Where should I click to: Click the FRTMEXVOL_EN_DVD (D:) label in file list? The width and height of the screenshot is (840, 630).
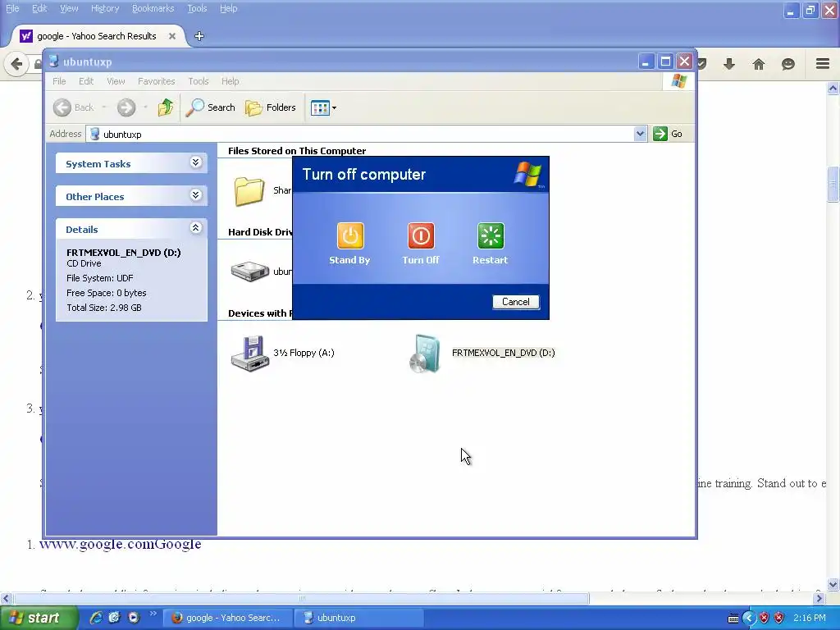point(504,353)
